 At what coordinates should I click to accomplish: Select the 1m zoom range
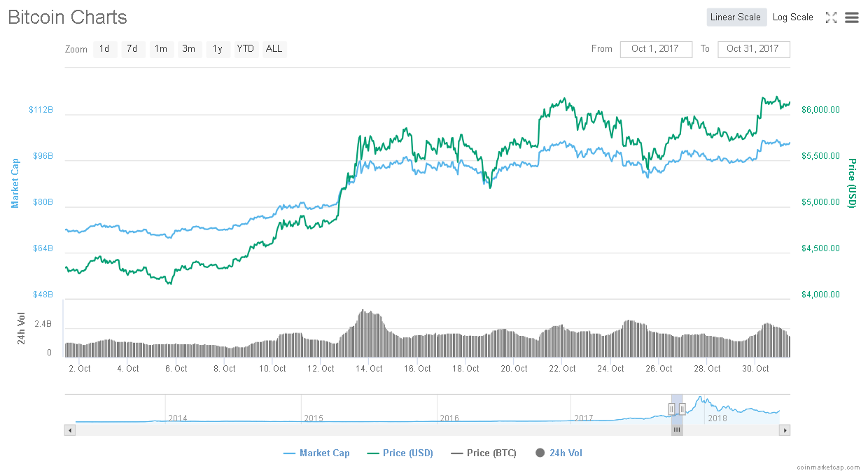pos(161,49)
